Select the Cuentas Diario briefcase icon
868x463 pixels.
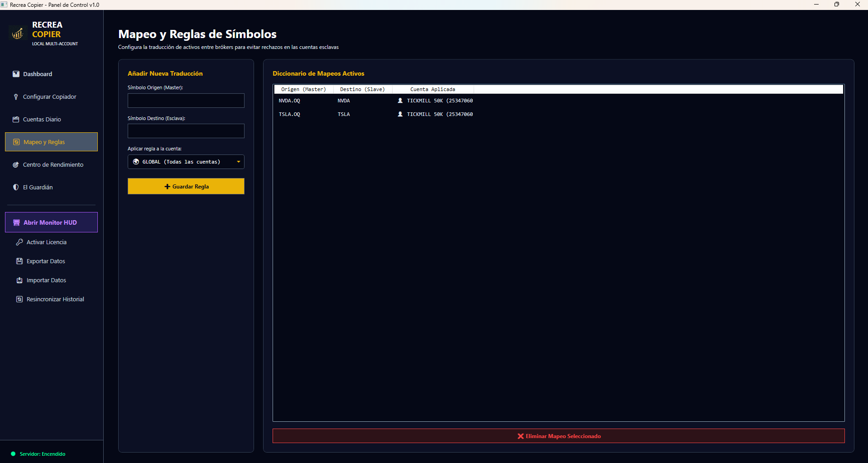pos(16,119)
